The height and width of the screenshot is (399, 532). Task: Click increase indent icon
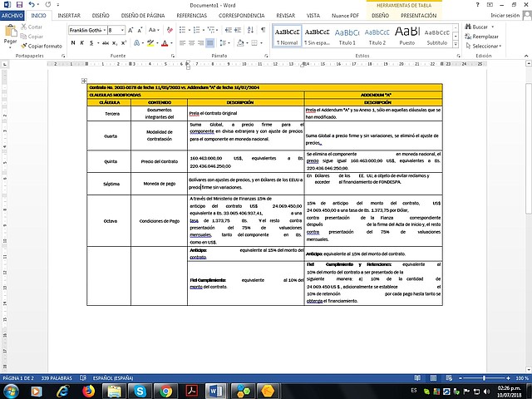(238, 30)
